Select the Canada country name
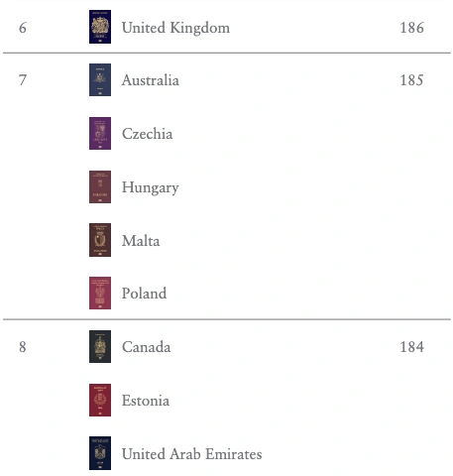This screenshot has height=476, width=453. point(146,347)
